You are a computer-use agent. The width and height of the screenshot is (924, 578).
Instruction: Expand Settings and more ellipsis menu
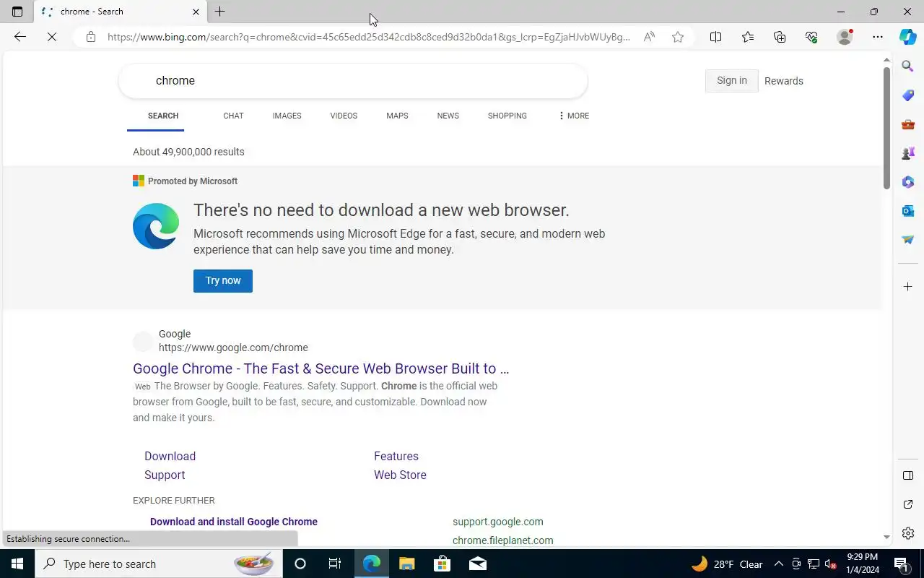[x=877, y=37]
